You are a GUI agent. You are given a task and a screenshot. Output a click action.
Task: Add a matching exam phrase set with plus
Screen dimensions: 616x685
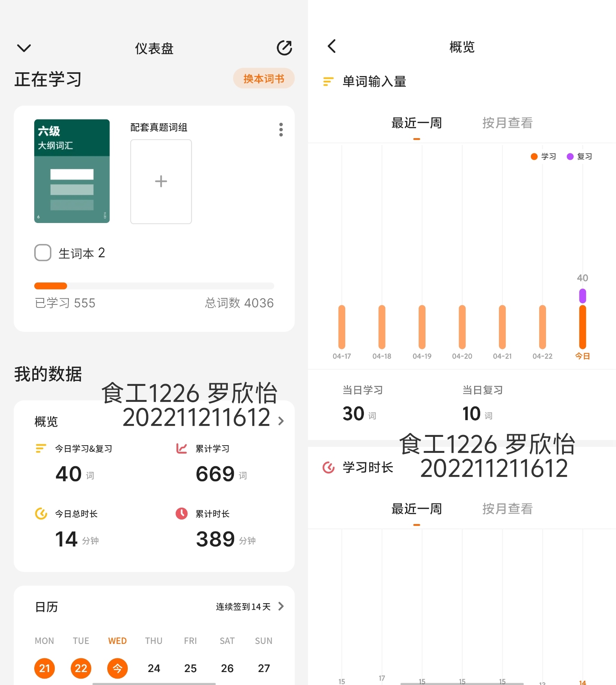point(161,182)
